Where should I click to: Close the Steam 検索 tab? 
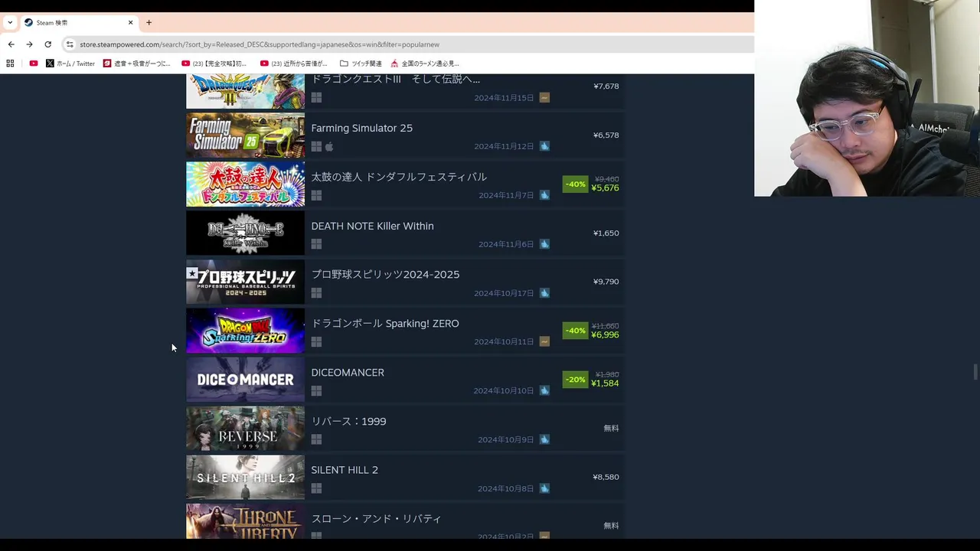click(x=130, y=22)
